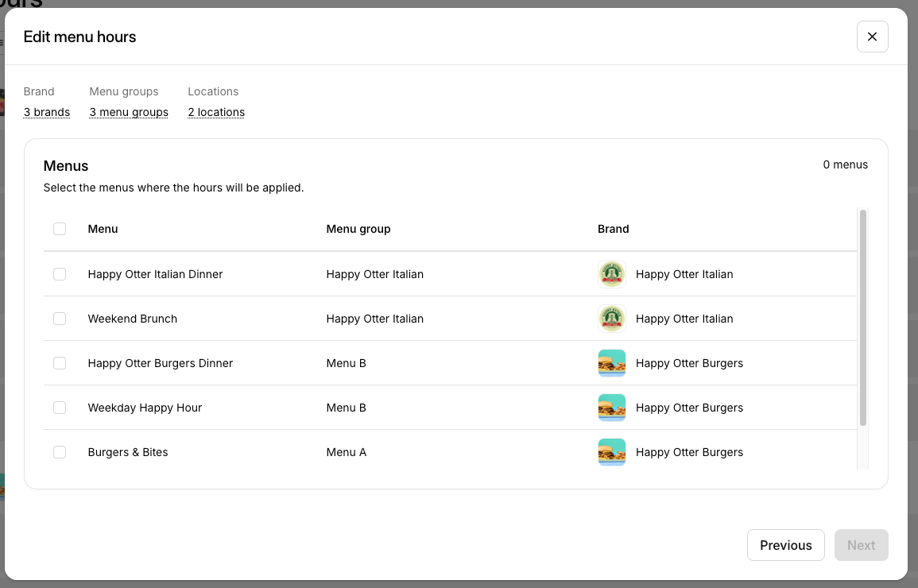Open the 2 locations selection

[x=216, y=112]
